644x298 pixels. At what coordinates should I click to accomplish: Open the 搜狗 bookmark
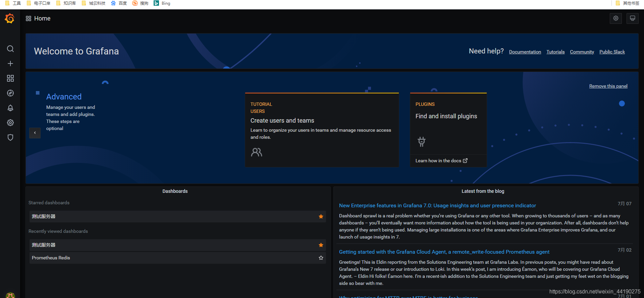(x=140, y=3)
